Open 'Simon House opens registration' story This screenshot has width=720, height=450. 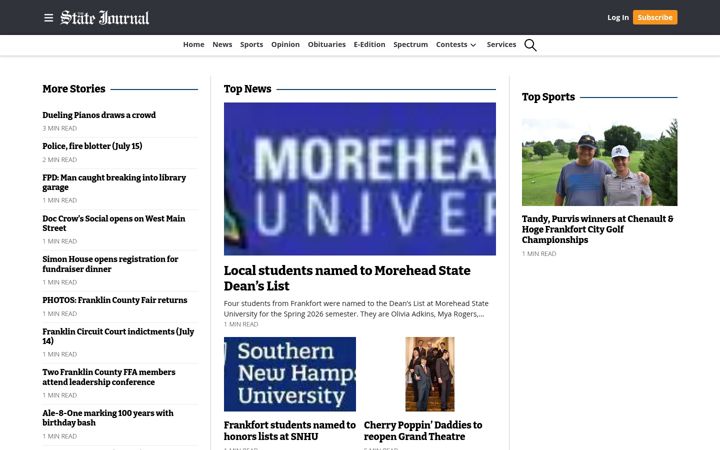pos(110,264)
